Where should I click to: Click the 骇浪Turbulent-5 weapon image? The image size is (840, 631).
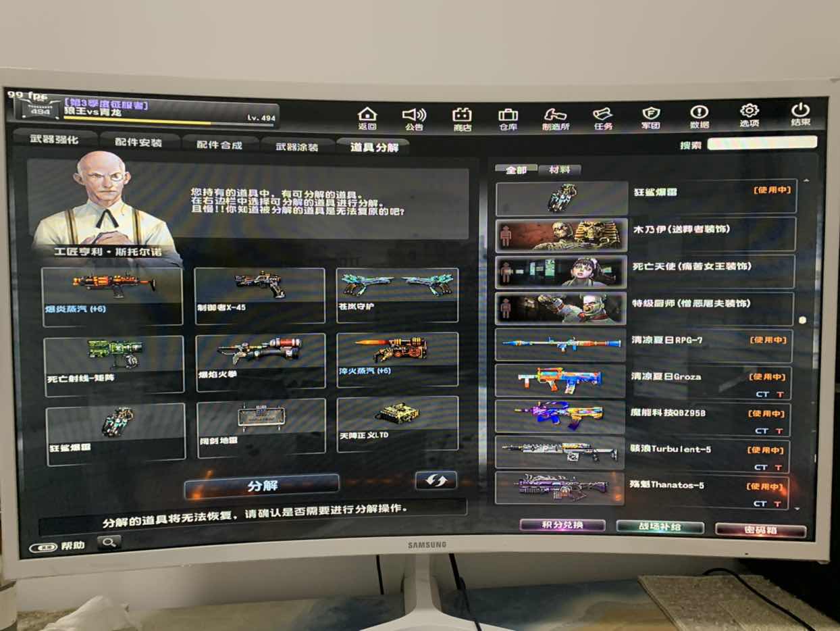click(x=559, y=452)
